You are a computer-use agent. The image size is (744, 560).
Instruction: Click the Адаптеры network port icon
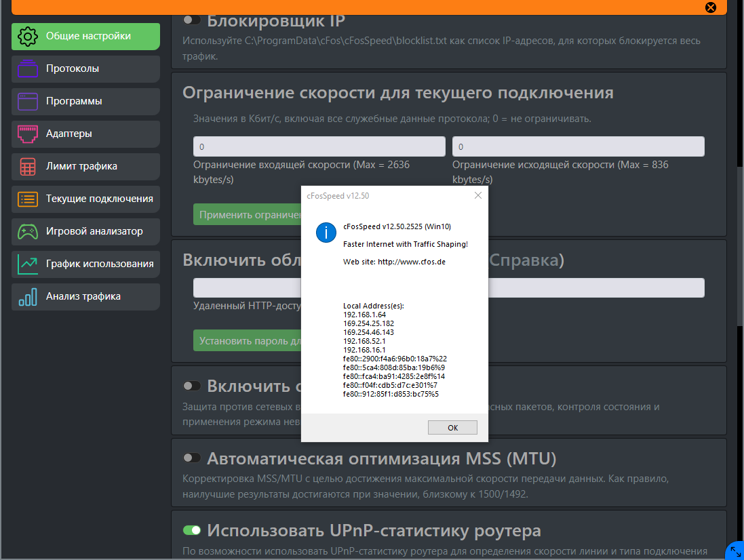28,134
